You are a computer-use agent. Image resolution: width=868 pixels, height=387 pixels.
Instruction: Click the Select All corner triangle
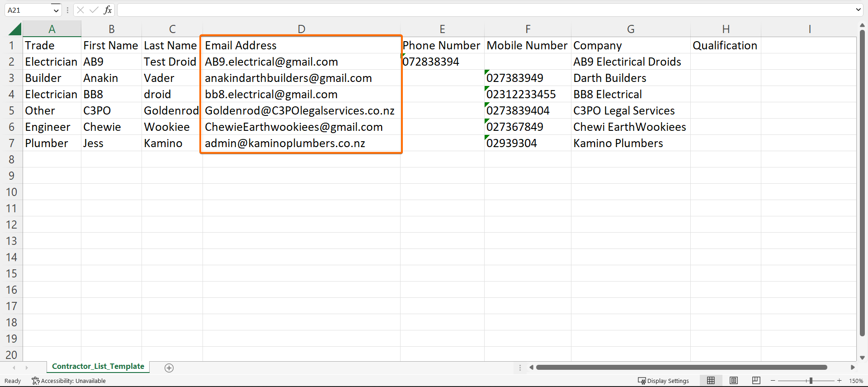point(15,29)
